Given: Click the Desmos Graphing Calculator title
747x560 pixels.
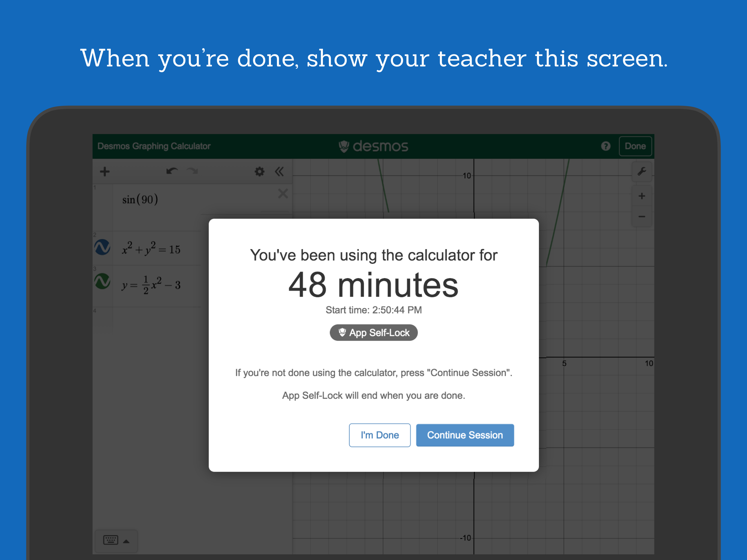Looking at the screenshot, I should 154,146.
